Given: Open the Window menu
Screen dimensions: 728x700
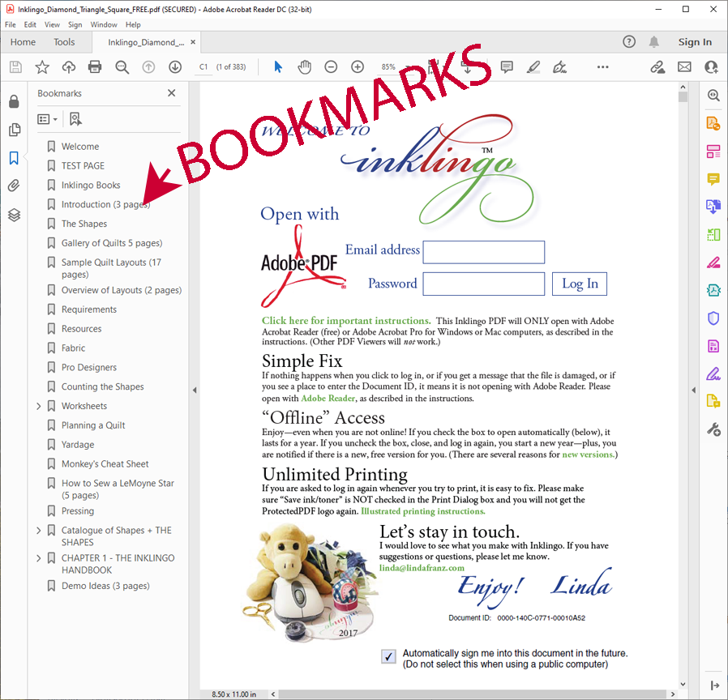Looking at the screenshot, I should (x=104, y=24).
